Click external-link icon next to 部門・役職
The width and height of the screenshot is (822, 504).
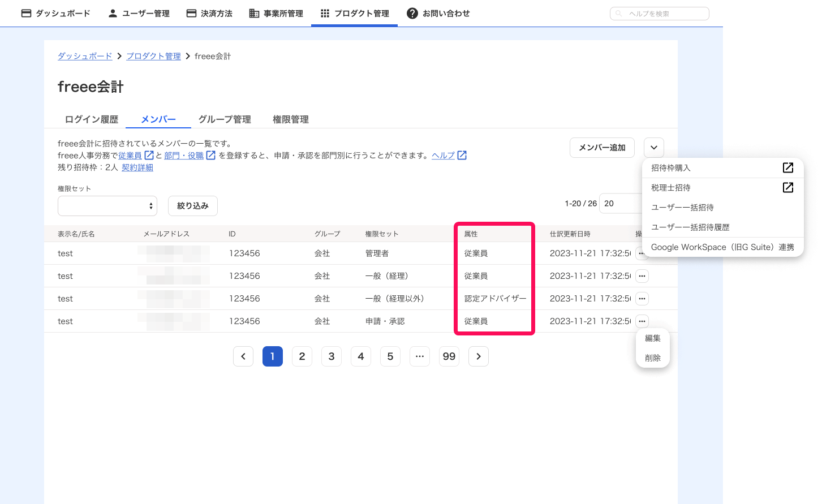click(210, 155)
